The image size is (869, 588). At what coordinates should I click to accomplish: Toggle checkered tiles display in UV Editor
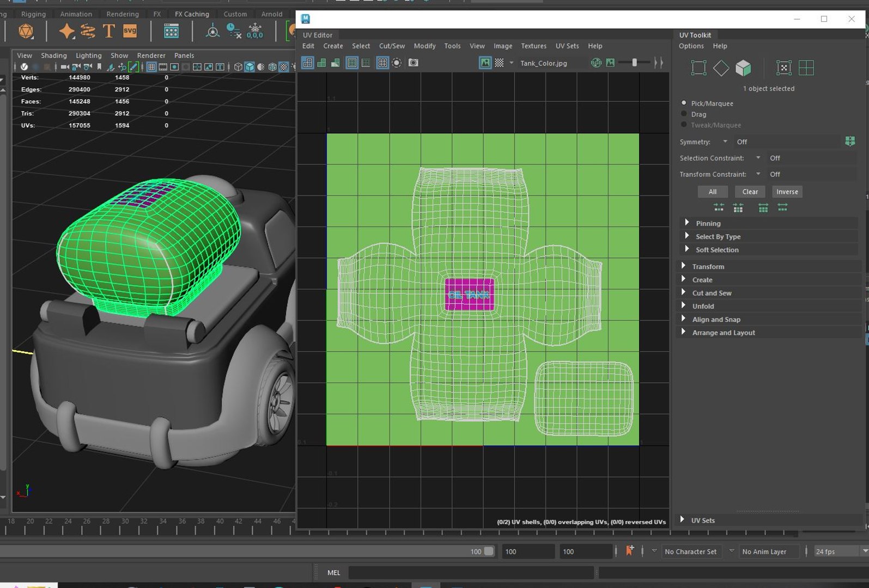click(x=499, y=63)
